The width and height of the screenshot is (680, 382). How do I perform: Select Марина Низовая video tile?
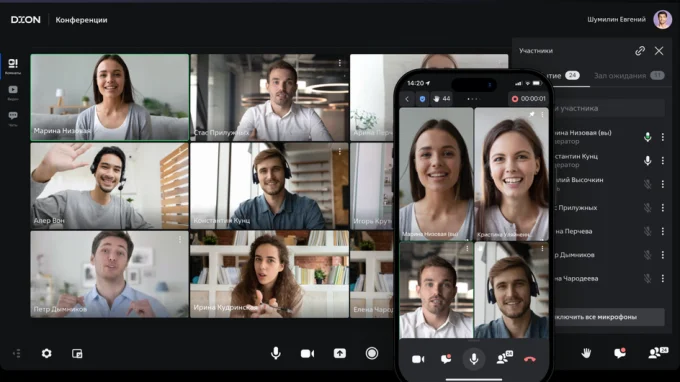(x=110, y=97)
